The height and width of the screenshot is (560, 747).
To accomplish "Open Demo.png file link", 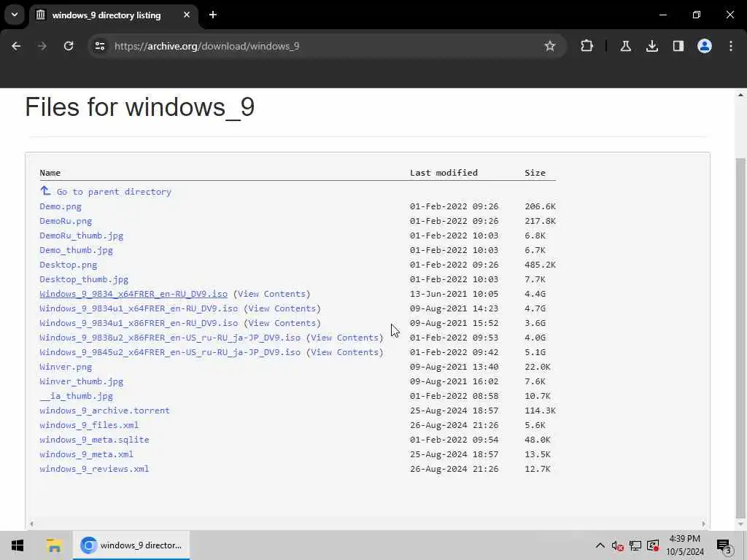I will [61, 206].
